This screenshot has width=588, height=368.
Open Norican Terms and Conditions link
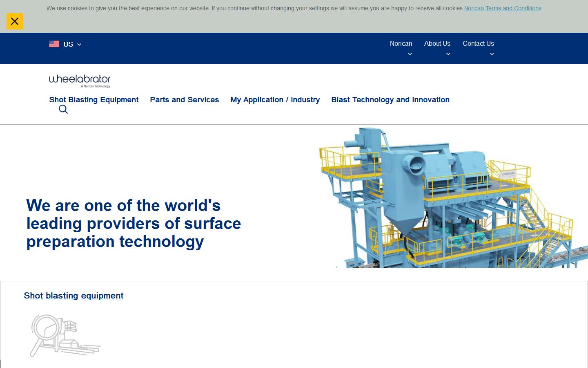pos(502,8)
